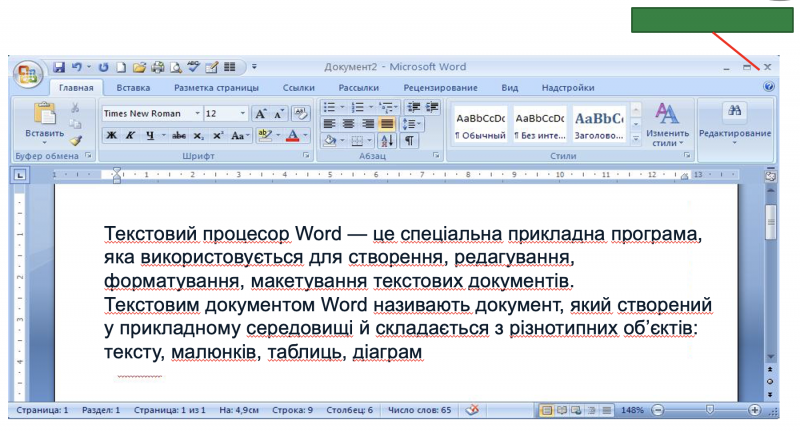The width and height of the screenshot is (800, 432).
Task: Create a new blank document icon
Action: pyautogui.click(x=121, y=67)
